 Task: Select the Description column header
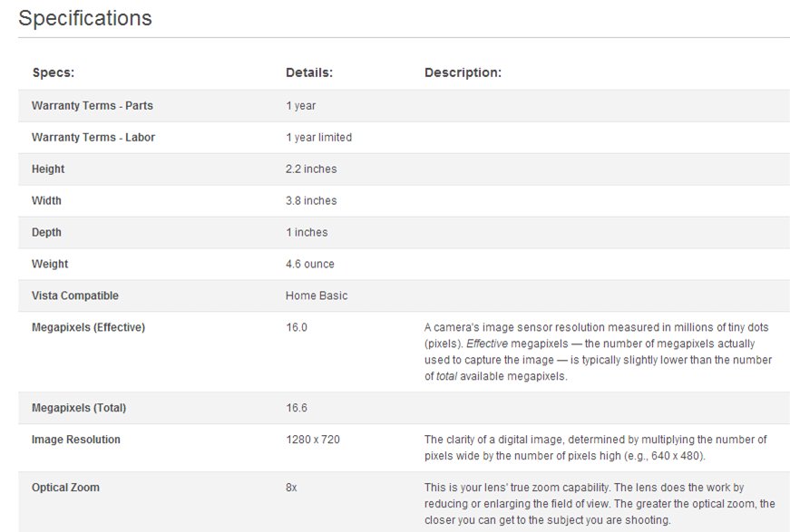(x=463, y=73)
